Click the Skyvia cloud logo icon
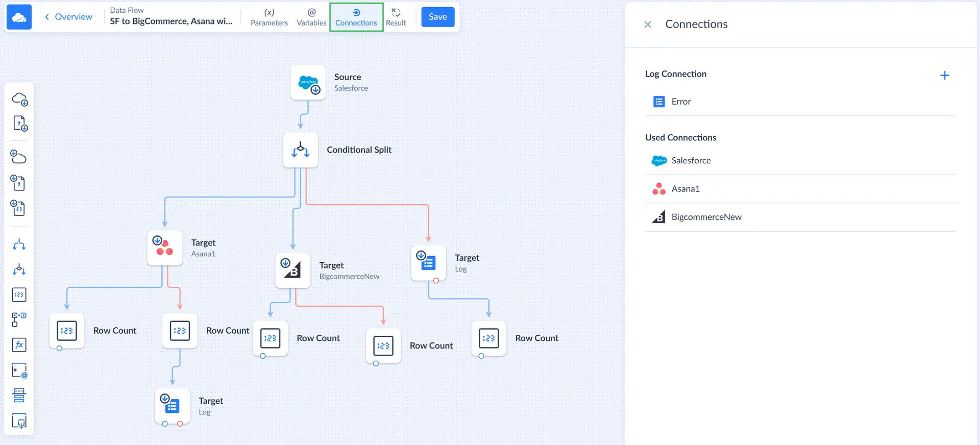The width and height of the screenshot is (980, 445). [19, 17]
